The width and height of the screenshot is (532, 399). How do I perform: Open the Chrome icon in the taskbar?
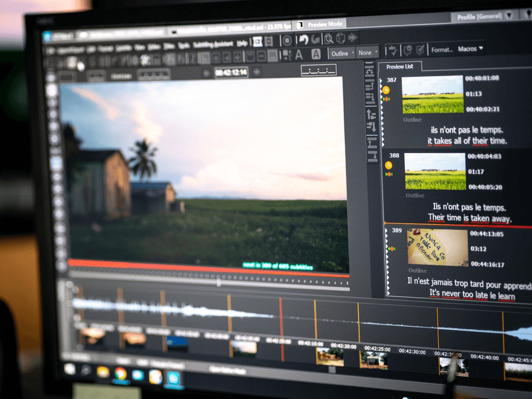click(120, 374)
